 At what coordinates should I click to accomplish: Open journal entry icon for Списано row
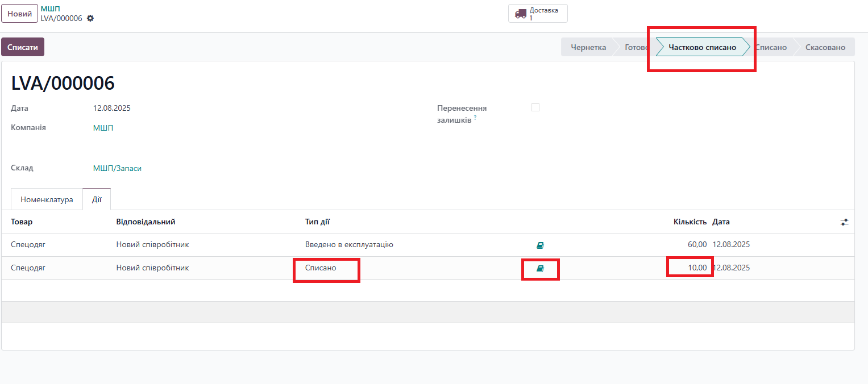point(540,269)
